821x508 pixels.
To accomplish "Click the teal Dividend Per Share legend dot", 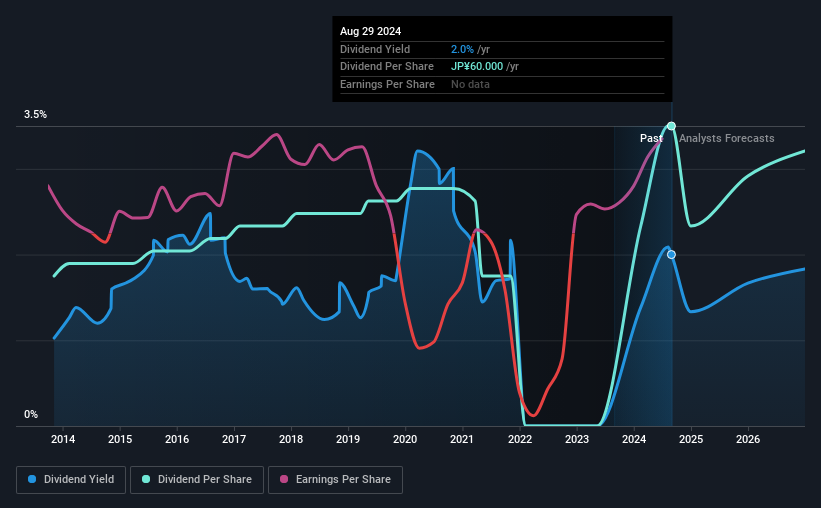I will tap(146, 479).
